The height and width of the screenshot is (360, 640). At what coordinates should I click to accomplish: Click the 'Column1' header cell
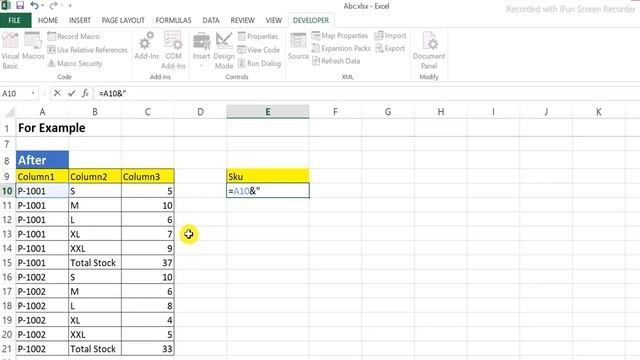tap(42, 176)
